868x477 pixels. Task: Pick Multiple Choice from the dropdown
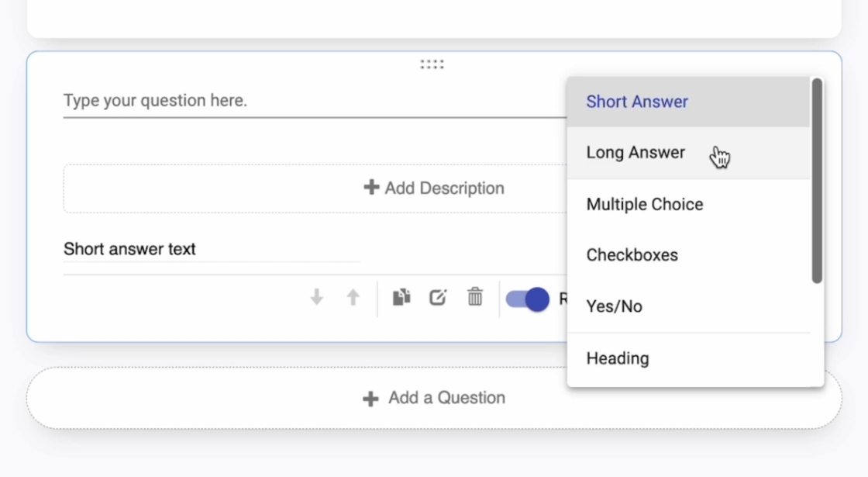tap(645, 205)
